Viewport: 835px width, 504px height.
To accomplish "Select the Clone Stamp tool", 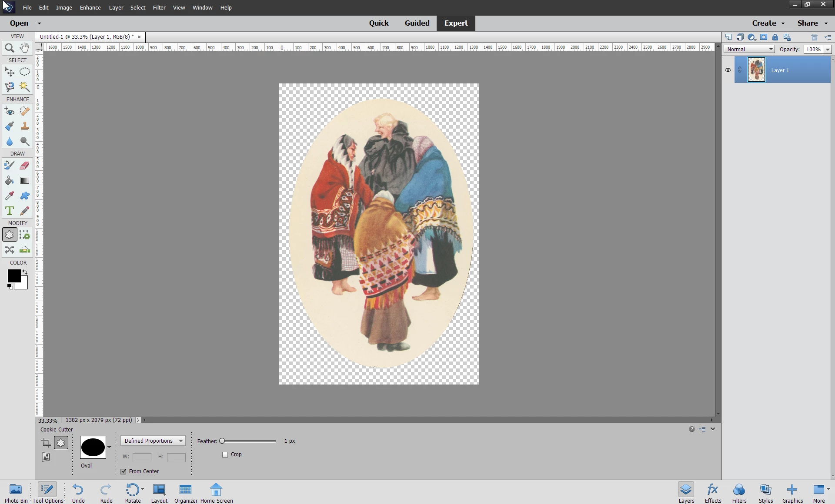I will point(25,126).
